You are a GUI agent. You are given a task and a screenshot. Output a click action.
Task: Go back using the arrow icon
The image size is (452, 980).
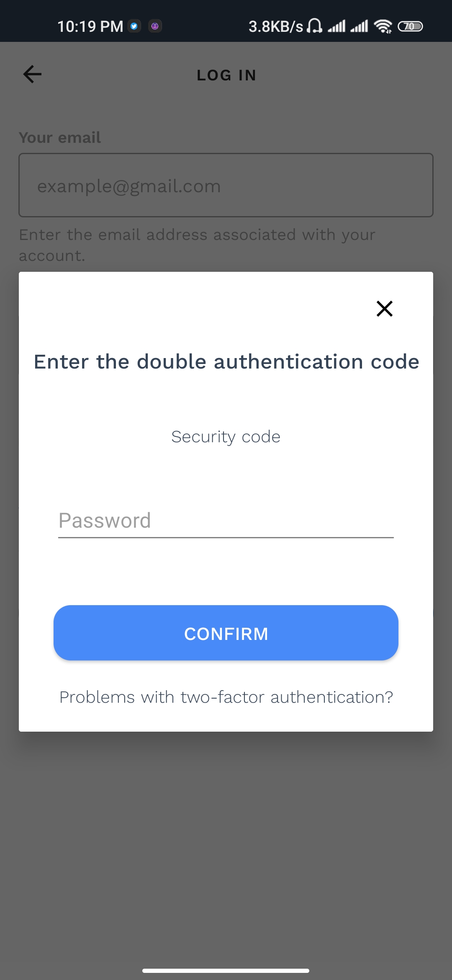tap(32, 75)
